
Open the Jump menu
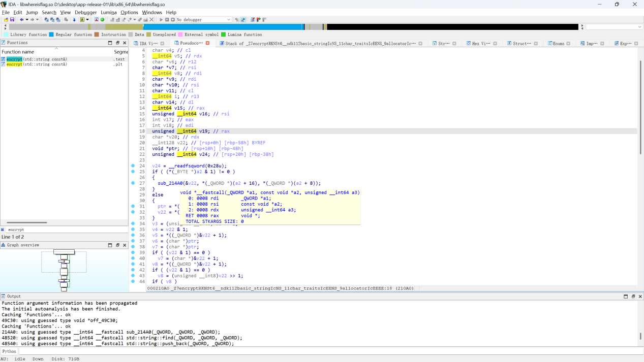click(x=32, y=12)
